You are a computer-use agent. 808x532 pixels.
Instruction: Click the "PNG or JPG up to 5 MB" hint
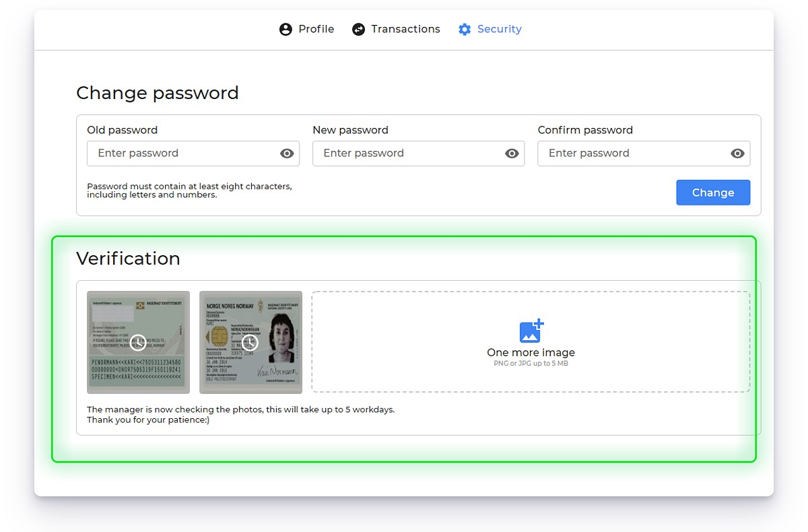[531, 364]
